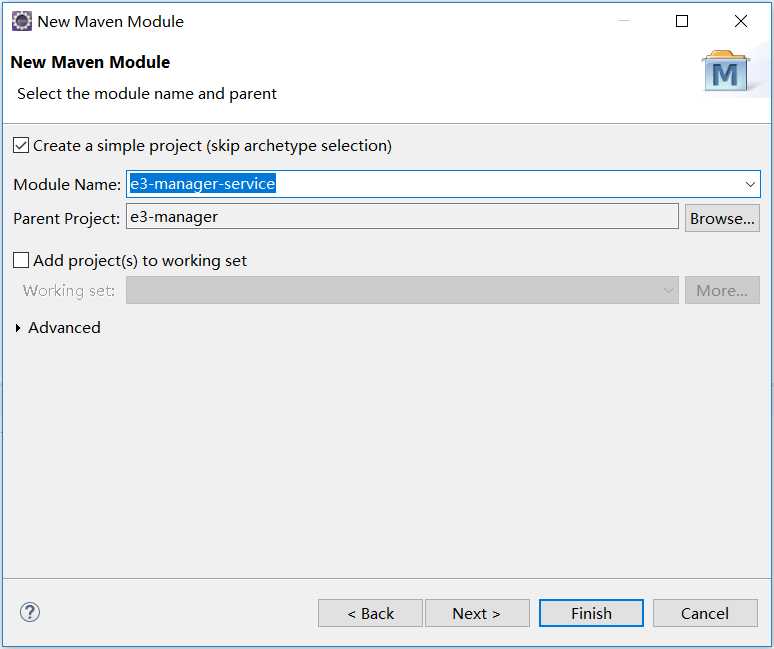Click the help question mark icon
Screen dimensions: 774x649
(30, 612)
